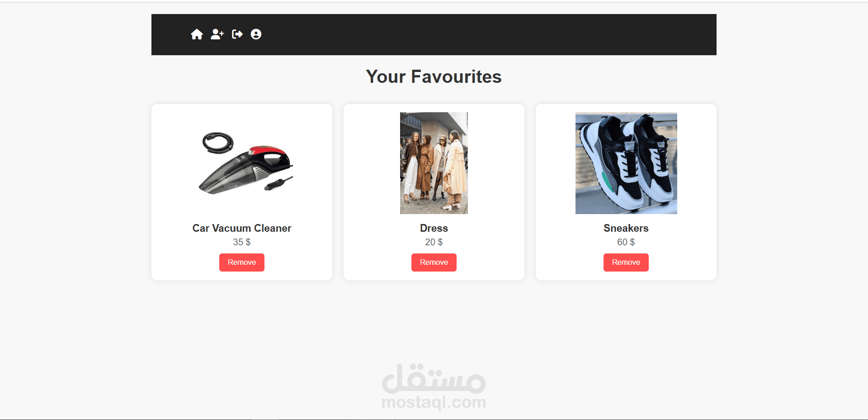This screenshot has height=420, width=868.
Task: Click the Your Favourites heading
Action: click(434, 76)
